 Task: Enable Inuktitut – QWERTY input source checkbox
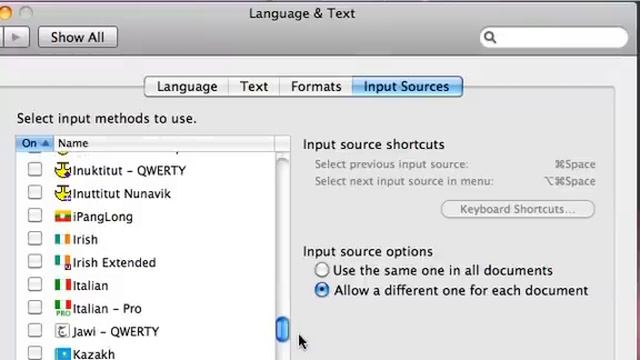click(x=35, y=169)
